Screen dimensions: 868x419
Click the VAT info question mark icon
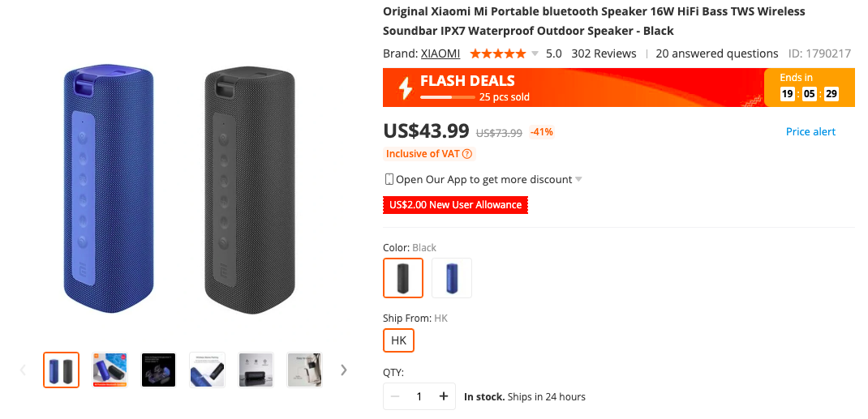[x=467, y=154]
